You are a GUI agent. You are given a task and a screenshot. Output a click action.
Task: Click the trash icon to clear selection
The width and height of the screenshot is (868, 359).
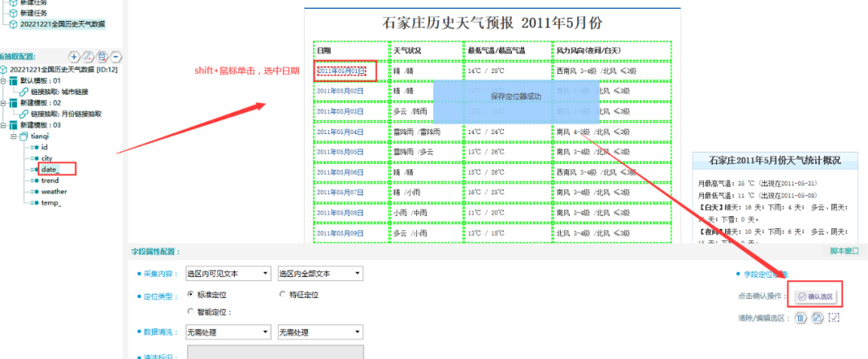(x=800, y=317)
